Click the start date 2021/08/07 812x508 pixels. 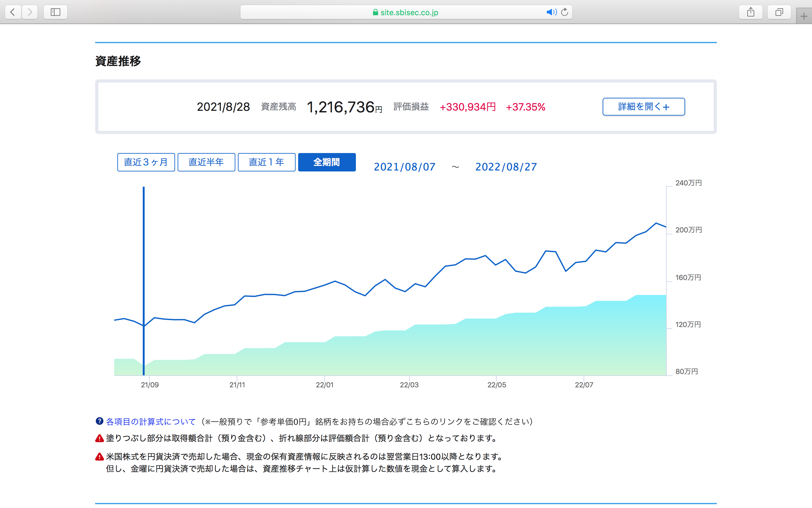point(405,167)
